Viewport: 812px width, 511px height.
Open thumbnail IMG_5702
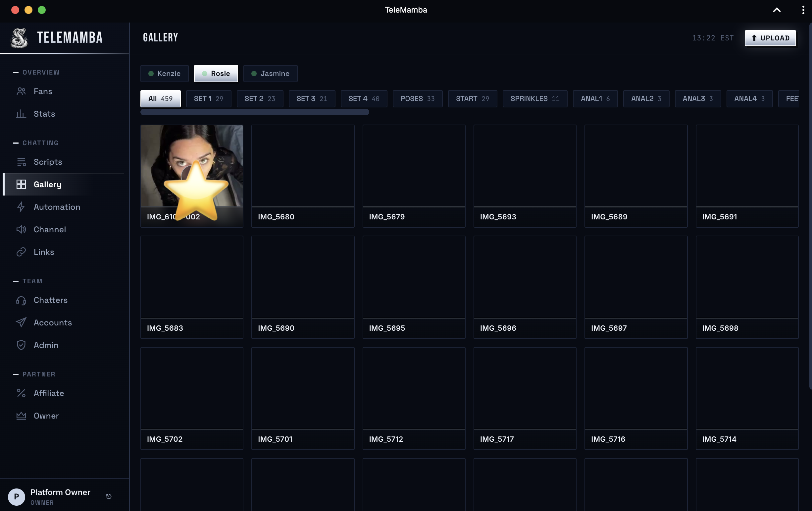pos(192,399)
